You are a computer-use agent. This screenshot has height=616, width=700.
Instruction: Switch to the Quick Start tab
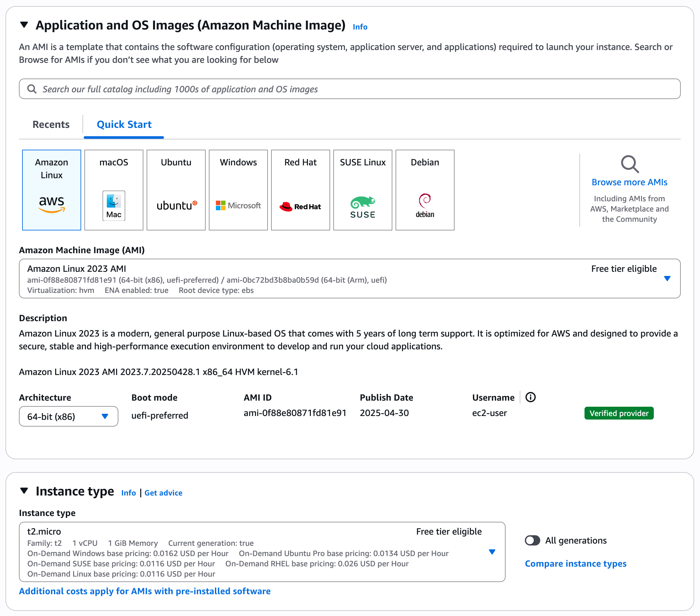[124, 125]
